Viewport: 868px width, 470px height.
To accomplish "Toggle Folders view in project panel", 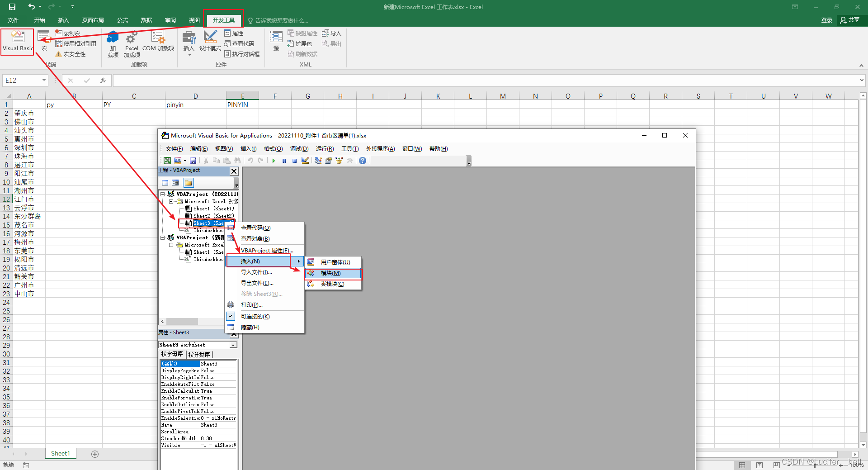I will tap(189, 183).
